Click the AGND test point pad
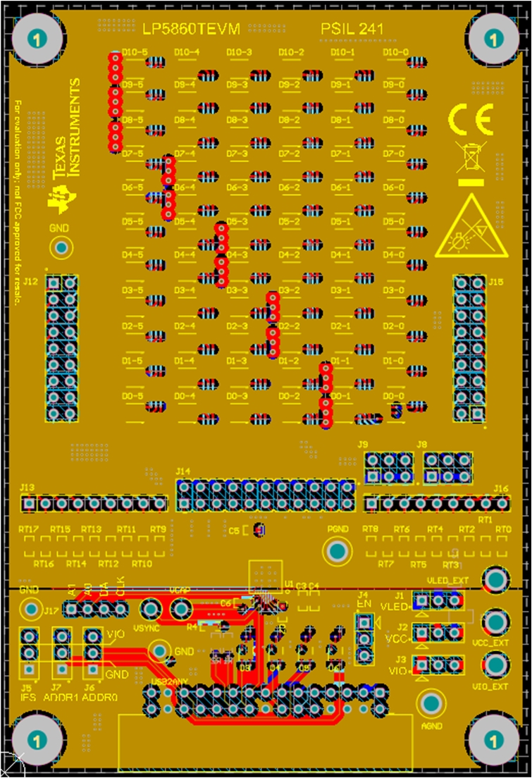The width and height of the screenshot is (532, 778). [x=431, y=703]
